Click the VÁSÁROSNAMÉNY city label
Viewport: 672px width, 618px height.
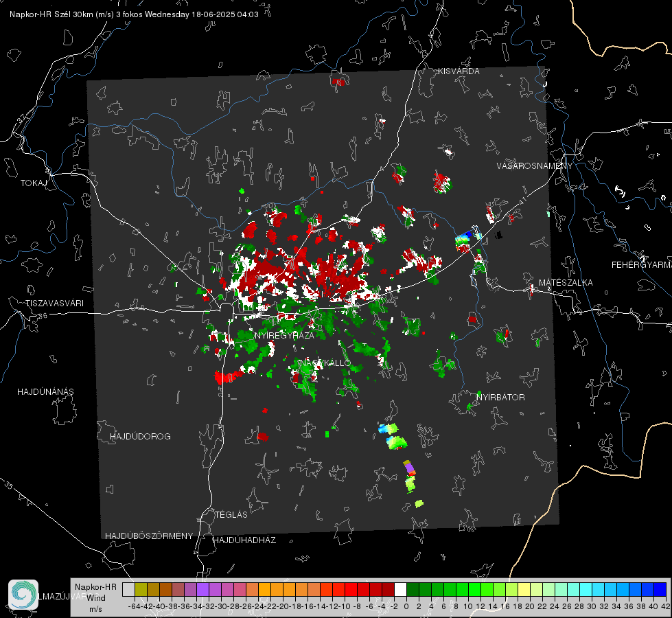[535, 166]
